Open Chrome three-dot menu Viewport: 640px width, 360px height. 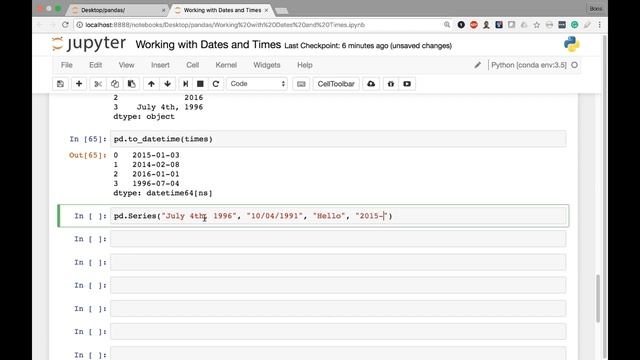[599, 25]
